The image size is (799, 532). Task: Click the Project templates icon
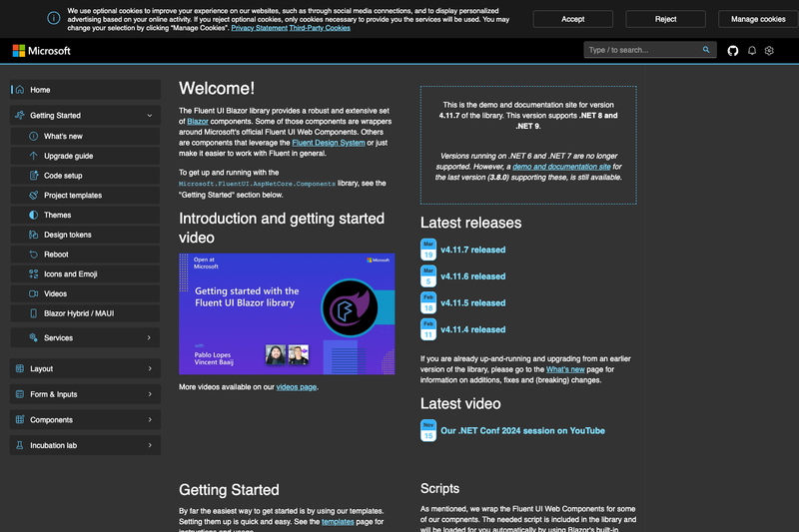34,195
